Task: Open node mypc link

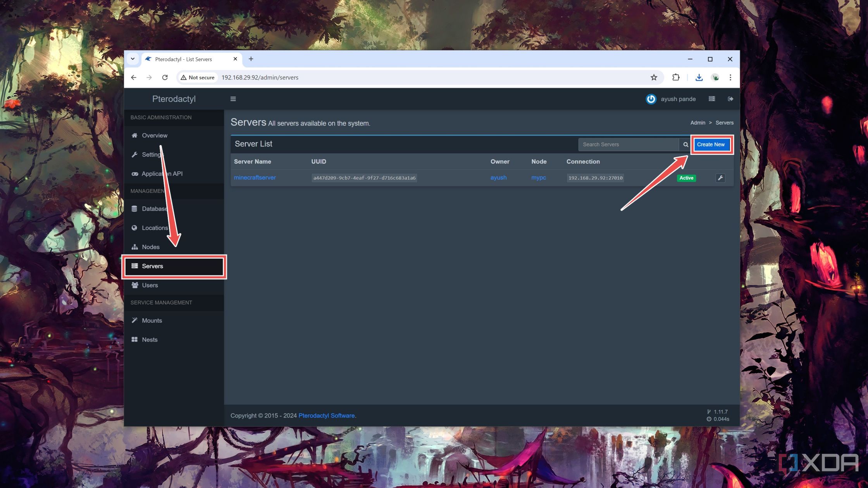Action: tap(539, 178)
